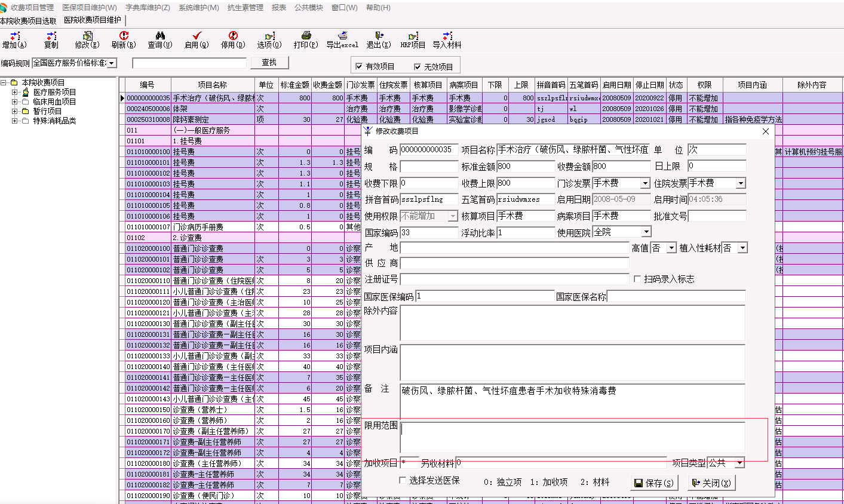
Task: Check the 选择发送医保 checkbox
Action: tap(403, 480)
